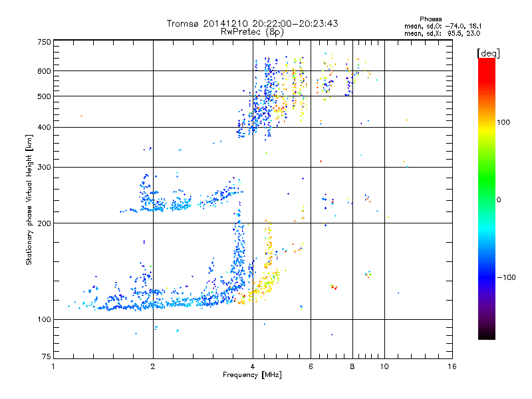The width and height of the screenshot is (532, 399).
Task: Click the x-axis tick label "2"
Action: coord(153,366)
